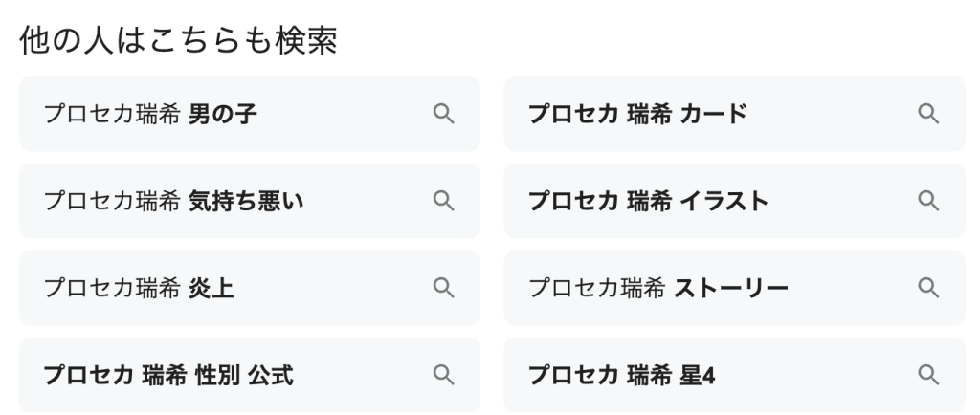Screen dimensions: 980x415
Task: Select suggestion プロセカ瑞希 気持ち悪い
Action: pos(250,201)
